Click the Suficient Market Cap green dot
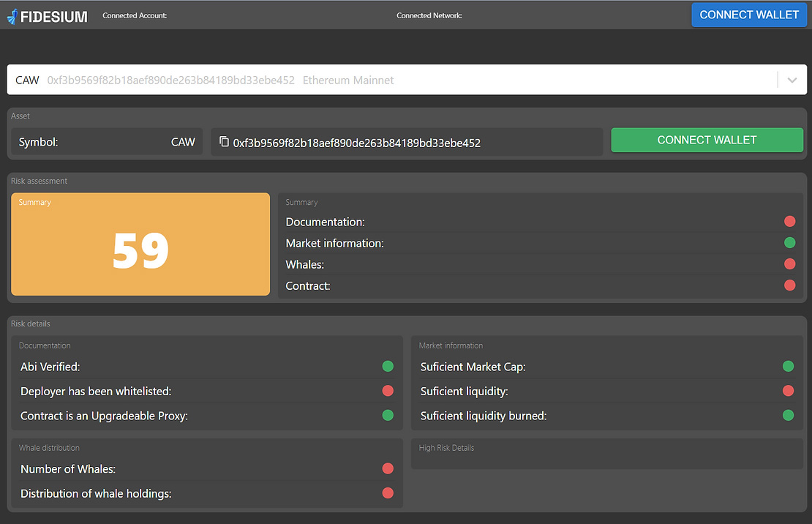Image resolution: width=812 pixels, height=524 pixels. click(x=788, y=367)
